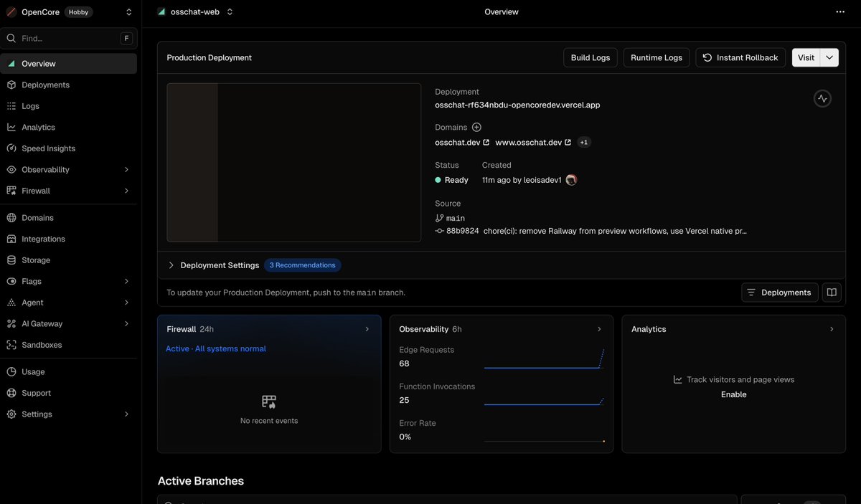Click the +1 more domains badge

584,143
